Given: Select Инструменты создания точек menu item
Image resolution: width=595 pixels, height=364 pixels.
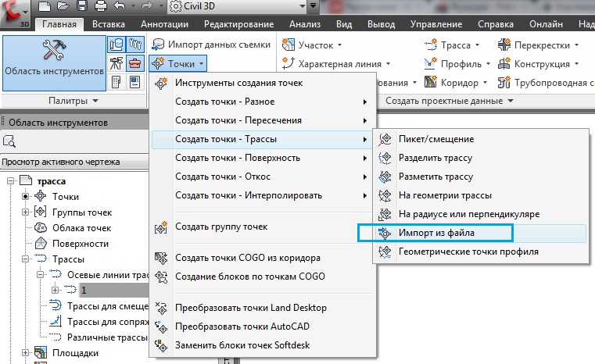Looking at the screenshot, I should pos(263,83).
